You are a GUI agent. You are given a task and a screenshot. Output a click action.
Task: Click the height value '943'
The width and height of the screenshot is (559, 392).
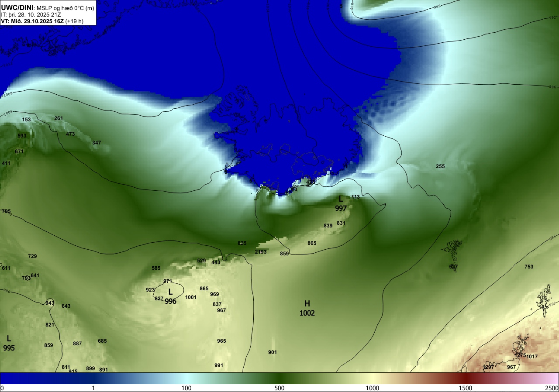pos(50,303)
